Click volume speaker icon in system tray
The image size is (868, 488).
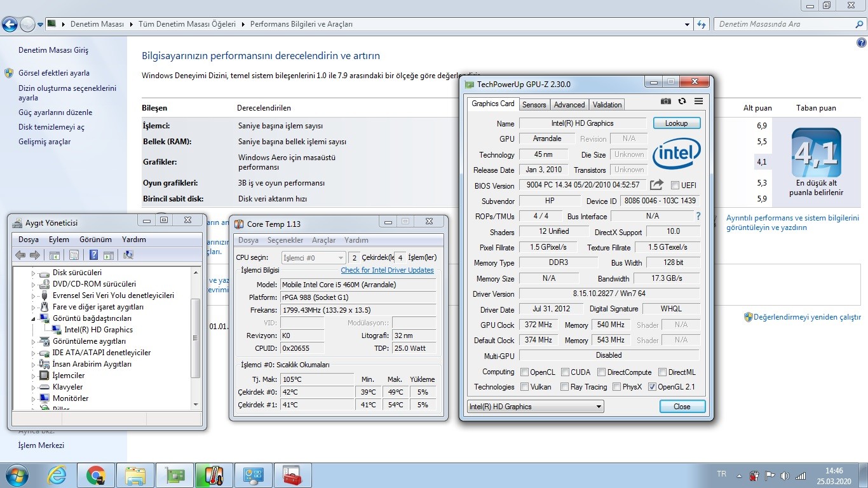click(784, 475)
